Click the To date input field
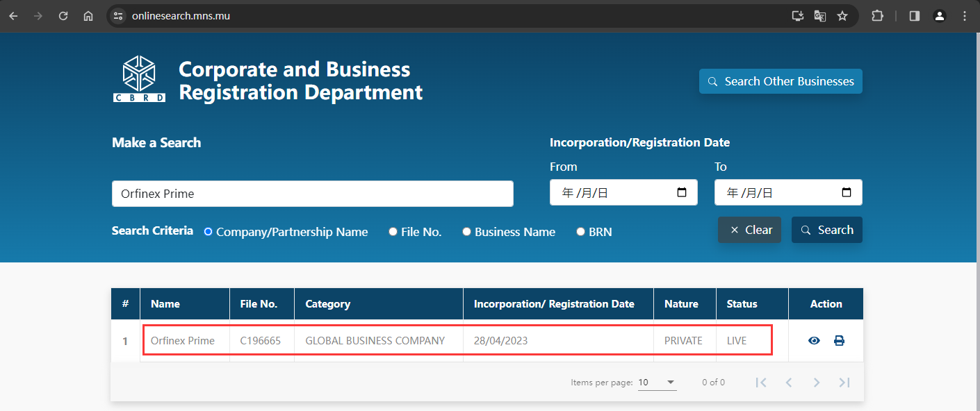 [x=788, y=193]
